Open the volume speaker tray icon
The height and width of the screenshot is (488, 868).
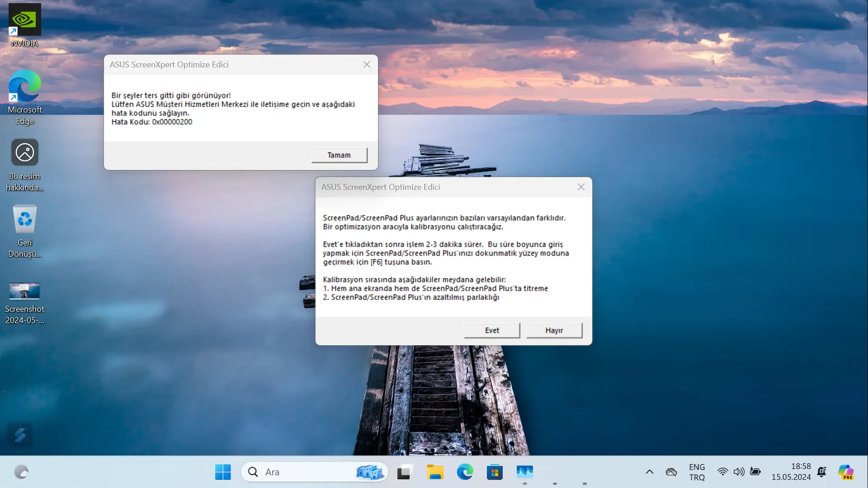pyautogui.click(x=739, y=472)
